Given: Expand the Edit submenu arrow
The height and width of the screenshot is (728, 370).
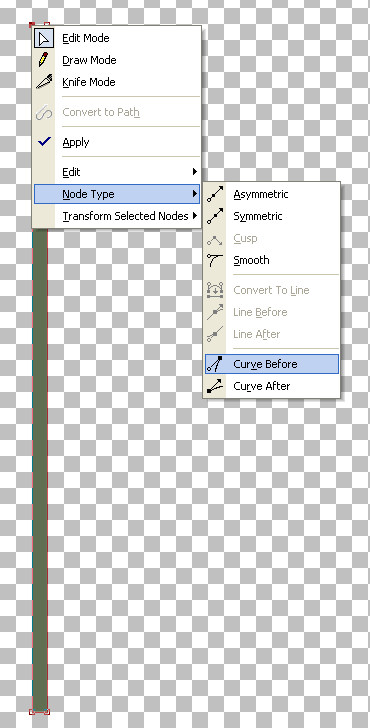Looking at the screenshot, I should 195,172.
